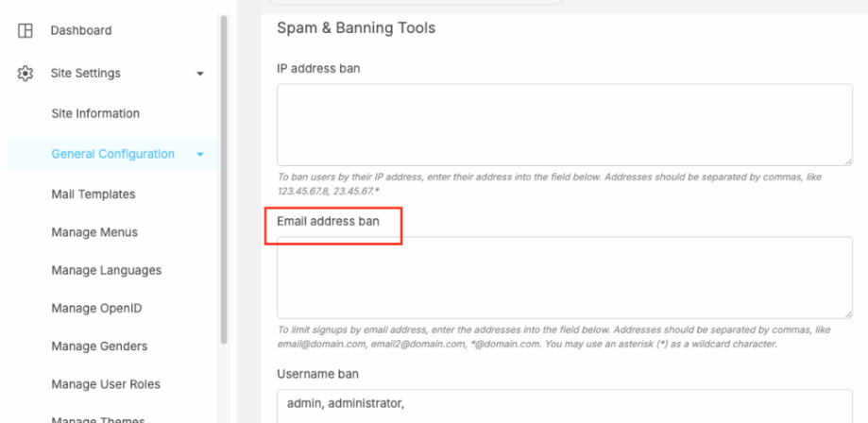
Task: Click the Site Settings gear icon
Action: (x=26, y=73)
